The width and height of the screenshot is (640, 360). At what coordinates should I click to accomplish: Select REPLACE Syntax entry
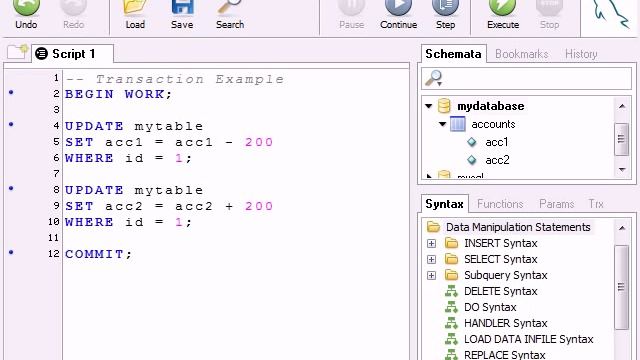(504, 355)
